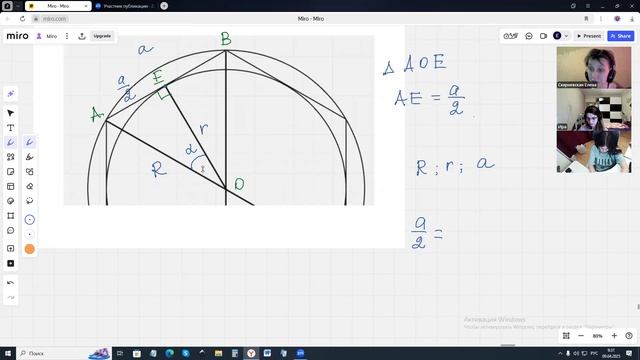Zoom in the board

[614, 336]
